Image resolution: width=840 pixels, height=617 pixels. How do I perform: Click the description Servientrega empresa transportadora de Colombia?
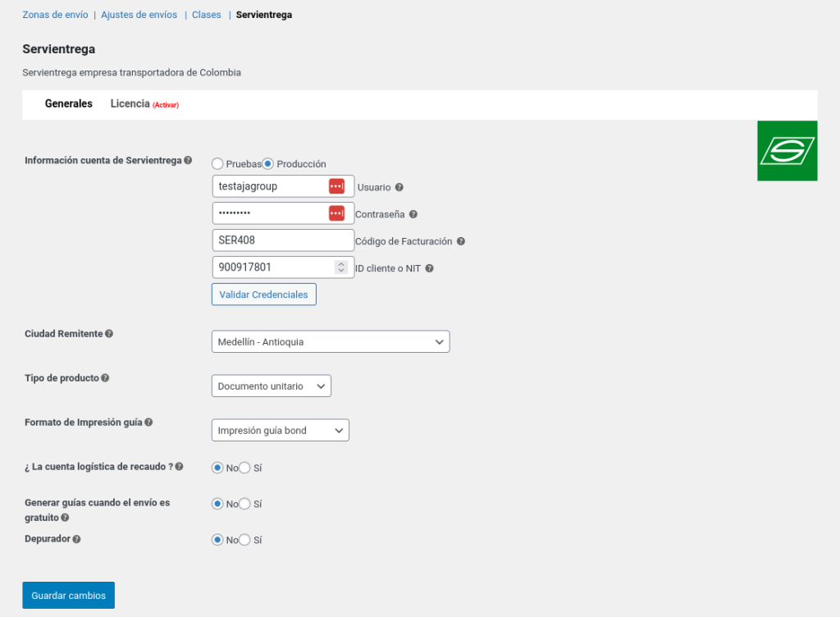(132, 73)
